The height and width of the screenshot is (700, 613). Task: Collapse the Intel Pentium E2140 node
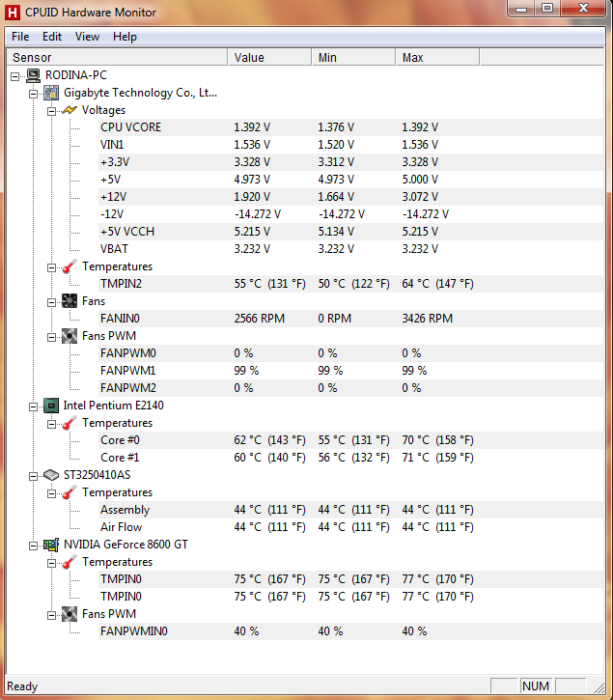coord(34,406)
